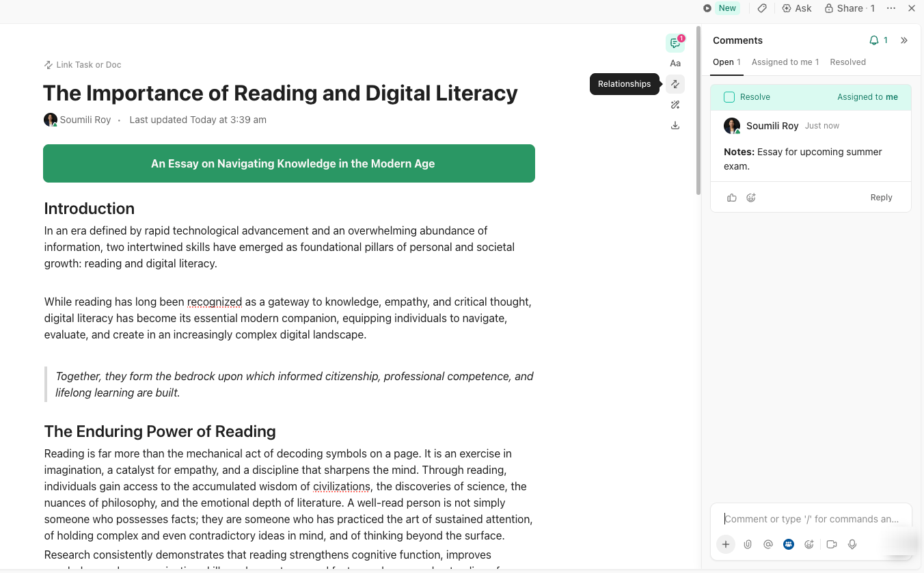Collapse the Comments panel with double chevron
Viewport: 924px width, 573px height.
(904, 40)
